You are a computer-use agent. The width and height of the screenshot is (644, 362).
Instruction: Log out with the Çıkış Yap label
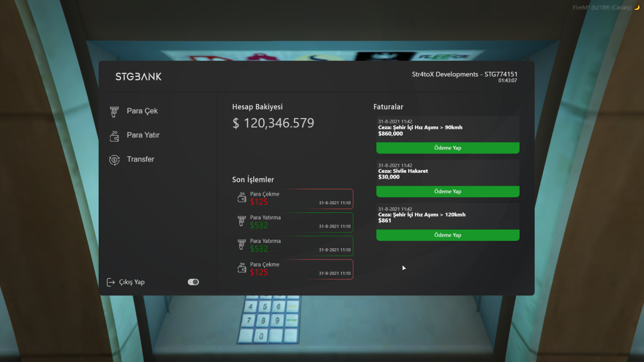point(132,282)
